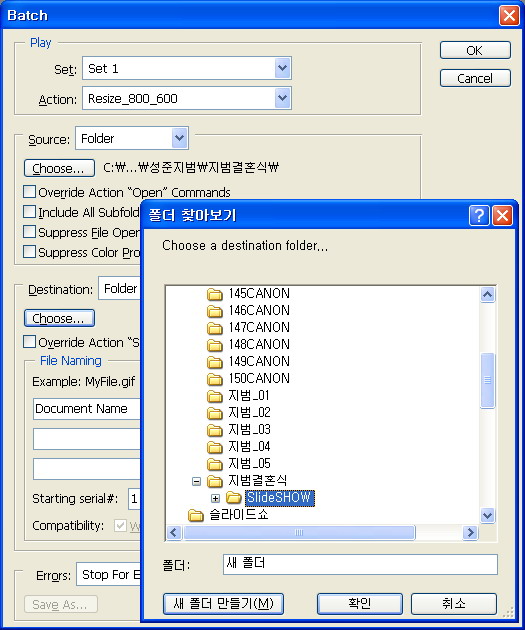This screenshot has width=525, height=630.
Task: Click the vertical scrollbar down arrow
Action: (x=487, y=515)
